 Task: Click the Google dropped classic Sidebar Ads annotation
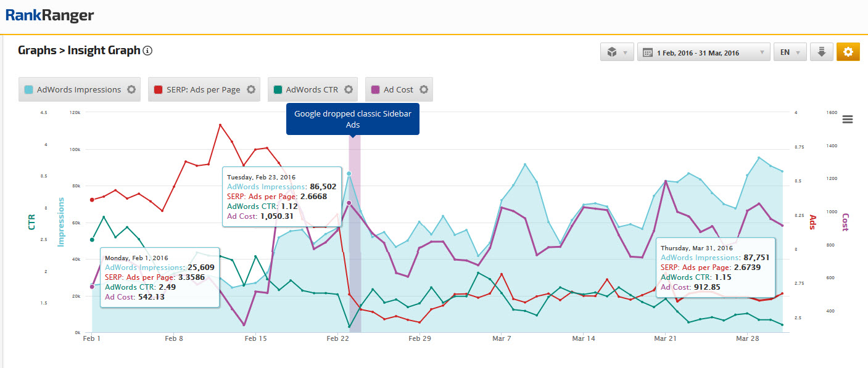coord(352,119)
